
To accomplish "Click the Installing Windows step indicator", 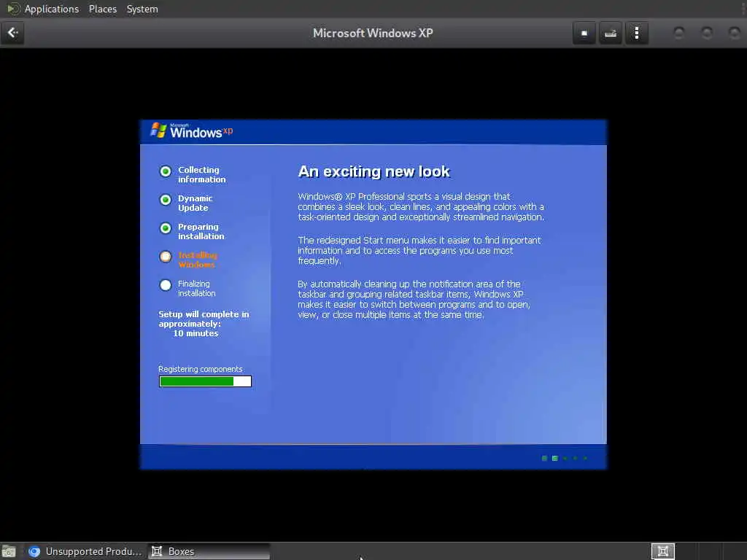I will [166, 257].
